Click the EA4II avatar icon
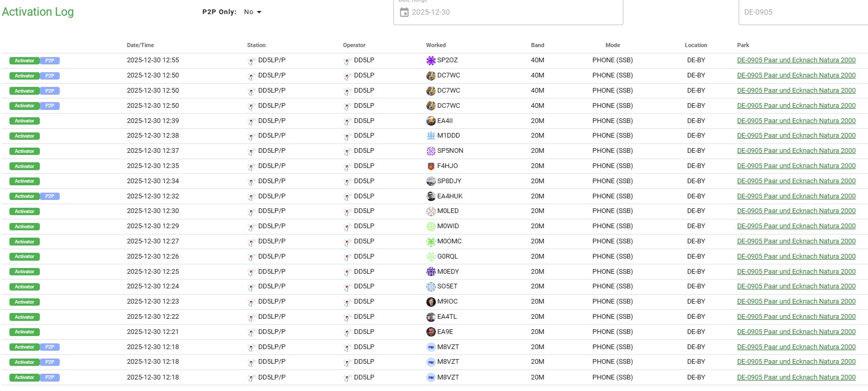Screen dimensions: 868x391 (431, 121)
